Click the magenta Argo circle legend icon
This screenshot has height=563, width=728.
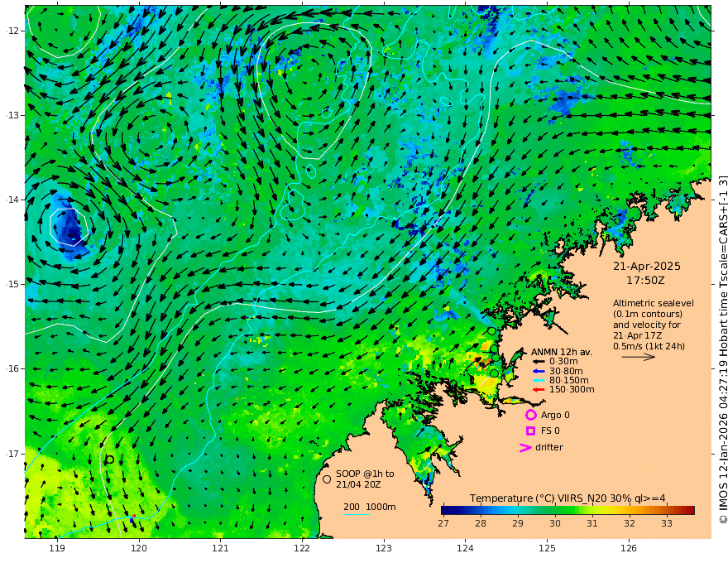(x=530, y=415)
